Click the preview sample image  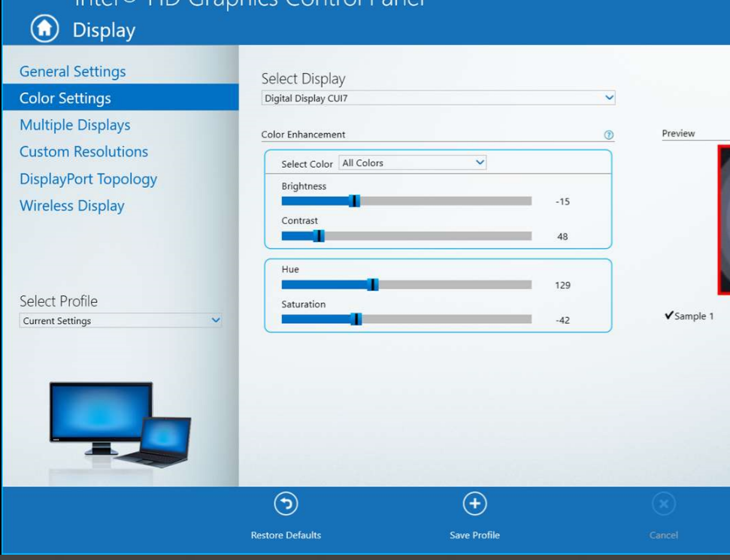tap(724, 219)
